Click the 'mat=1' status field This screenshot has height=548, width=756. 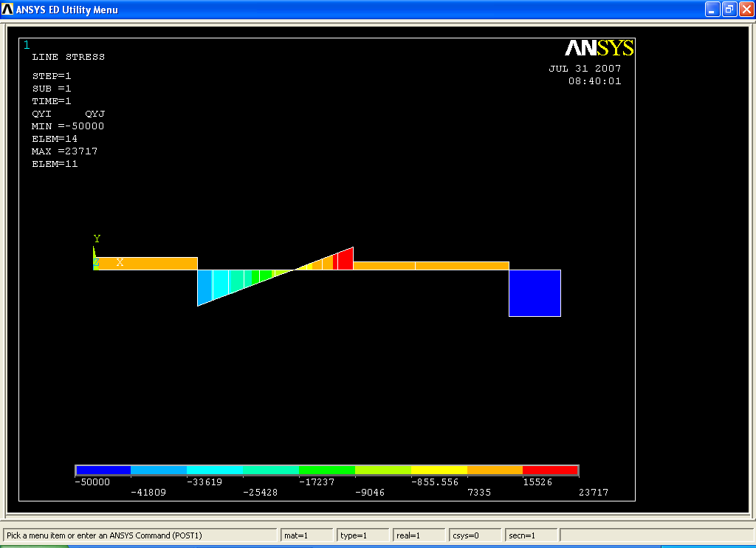pyautogui.click(x=307, y=535)
